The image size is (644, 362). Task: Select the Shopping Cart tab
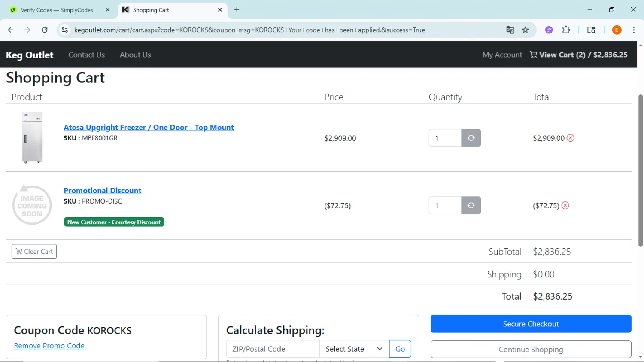pyautogui.click(x=173, y=9)
